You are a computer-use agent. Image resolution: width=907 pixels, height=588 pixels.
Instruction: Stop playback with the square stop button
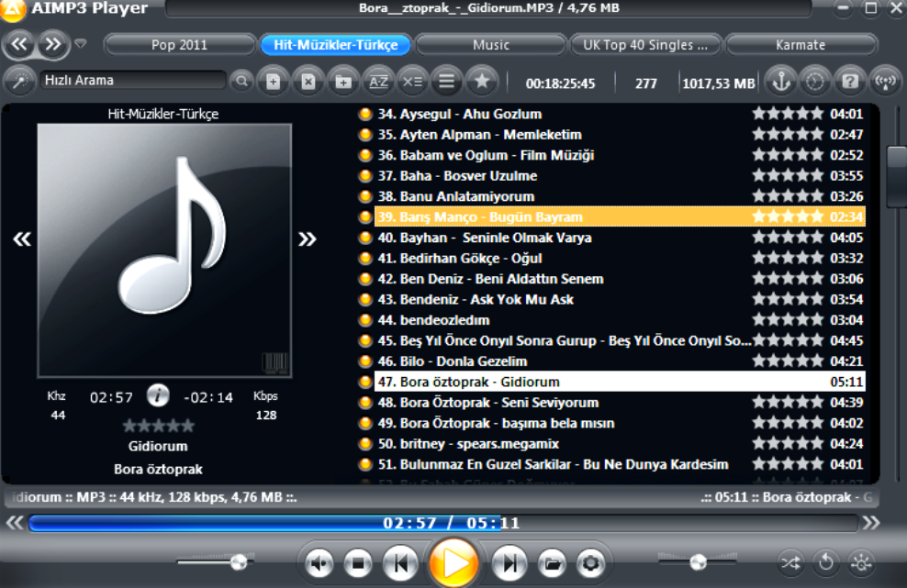(x=358, y=562)
